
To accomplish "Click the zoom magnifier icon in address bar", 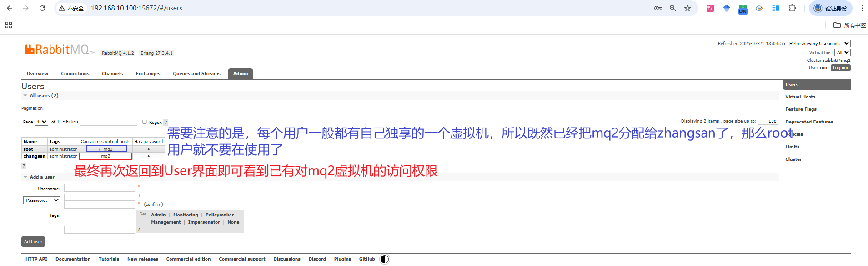I will pyautogui.click(x=673, y=8).
